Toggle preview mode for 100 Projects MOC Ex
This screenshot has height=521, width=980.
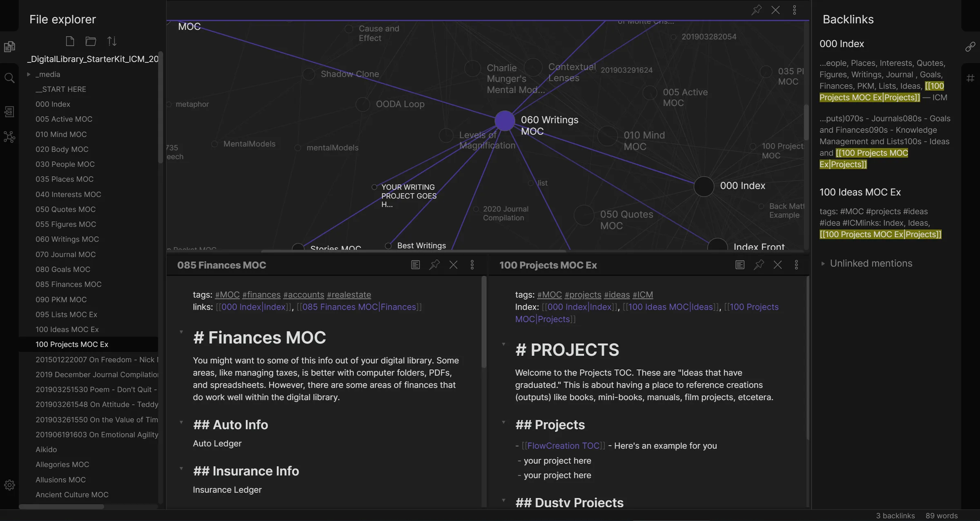tap(739, 265)
